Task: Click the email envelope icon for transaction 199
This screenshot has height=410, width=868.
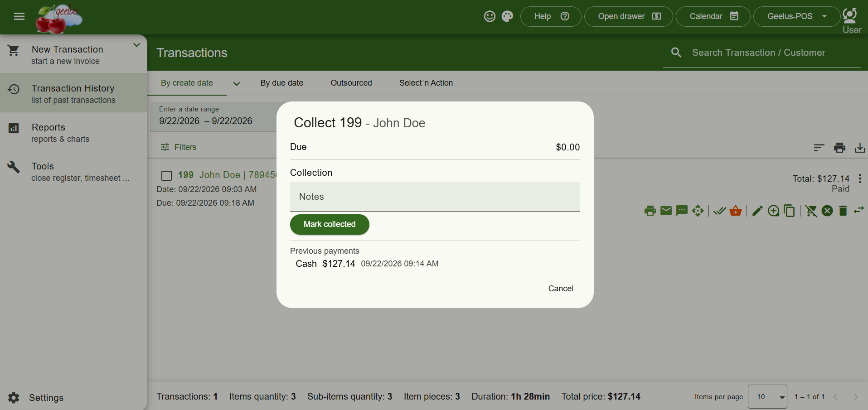Action: pyautogui.click(x=666, y=211)
